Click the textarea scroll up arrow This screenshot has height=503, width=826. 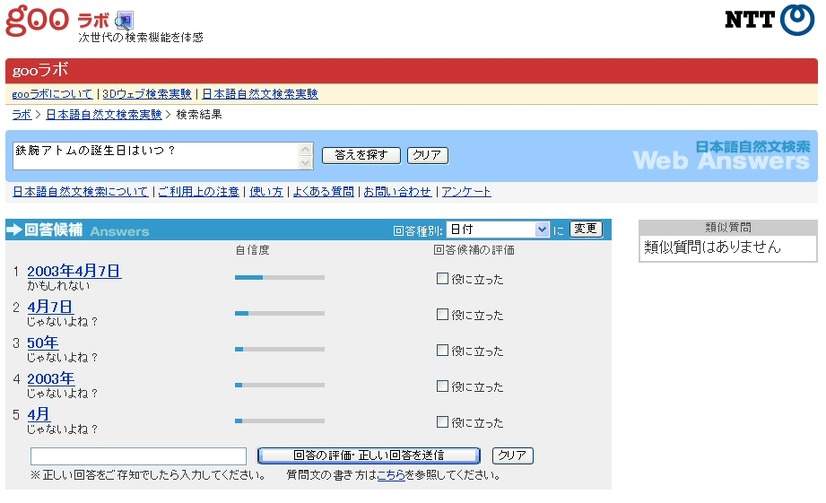pos(305,150)
